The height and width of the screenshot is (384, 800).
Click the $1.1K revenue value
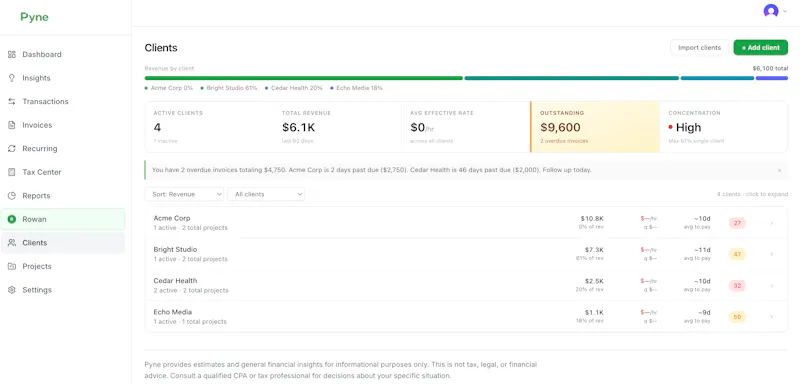click(594, 312)
